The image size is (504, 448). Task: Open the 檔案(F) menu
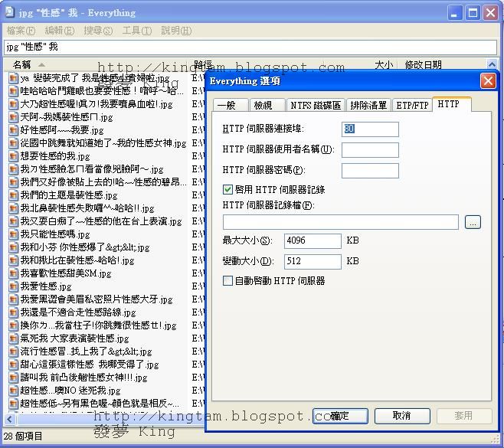pyautogui.click(x=21, y=31)
